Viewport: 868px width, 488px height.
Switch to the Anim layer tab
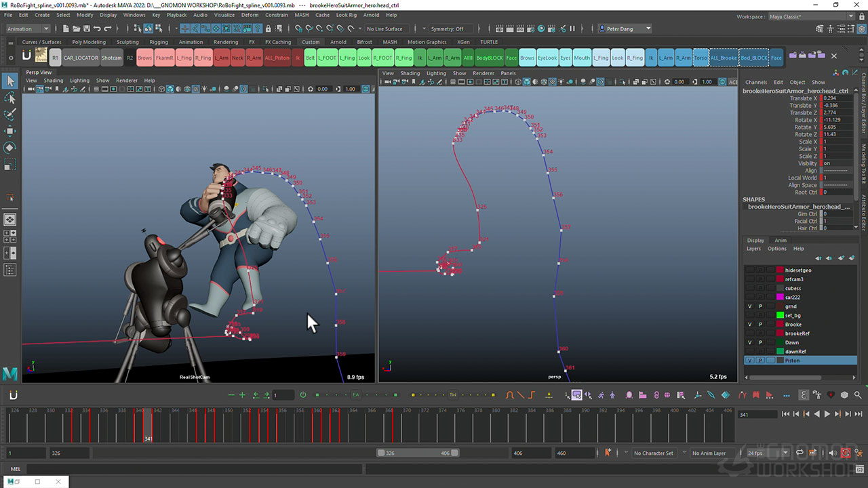(x=781, y=240)
